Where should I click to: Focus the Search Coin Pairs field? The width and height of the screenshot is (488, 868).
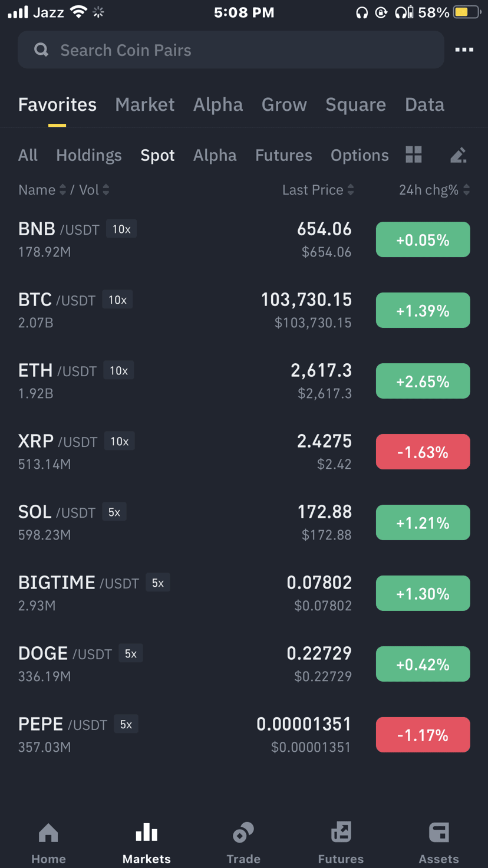(x=231, y=50)
